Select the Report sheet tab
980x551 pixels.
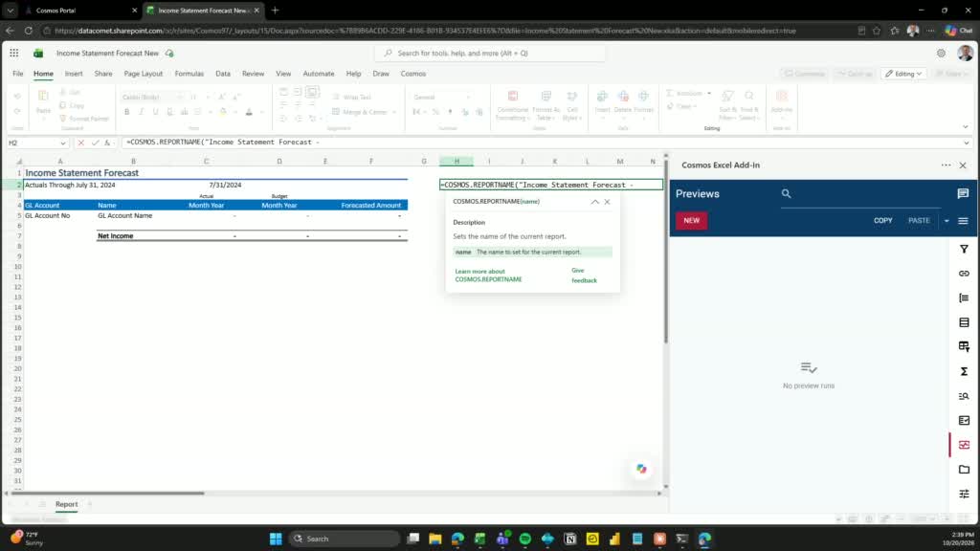[66, 504]
